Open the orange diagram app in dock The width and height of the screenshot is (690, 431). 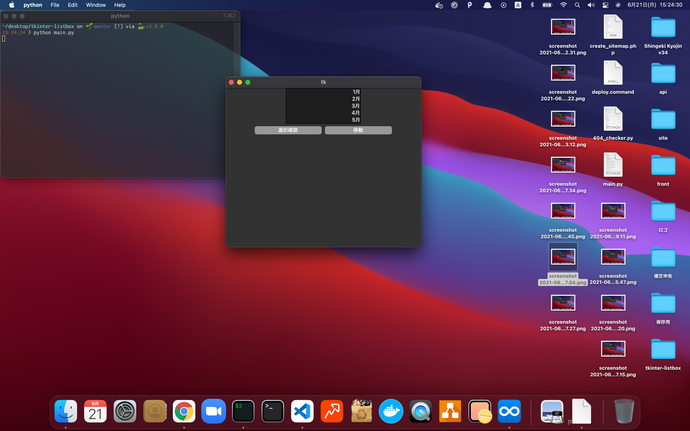click(x=450, y=411)
